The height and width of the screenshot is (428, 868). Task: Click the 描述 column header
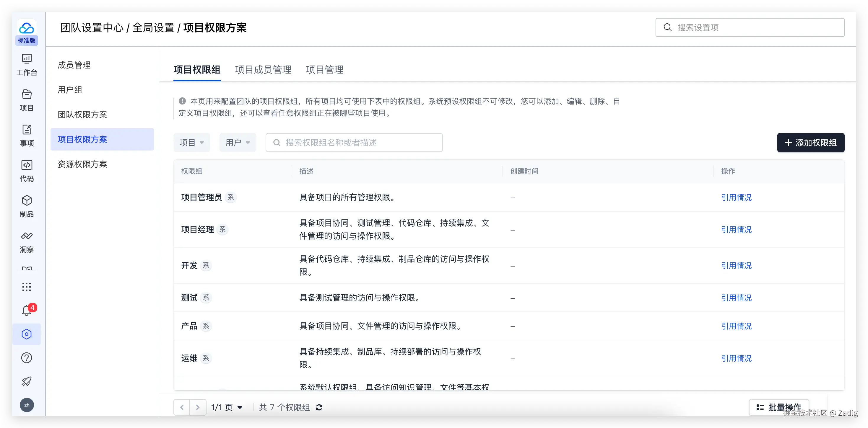tap(306, 171)
